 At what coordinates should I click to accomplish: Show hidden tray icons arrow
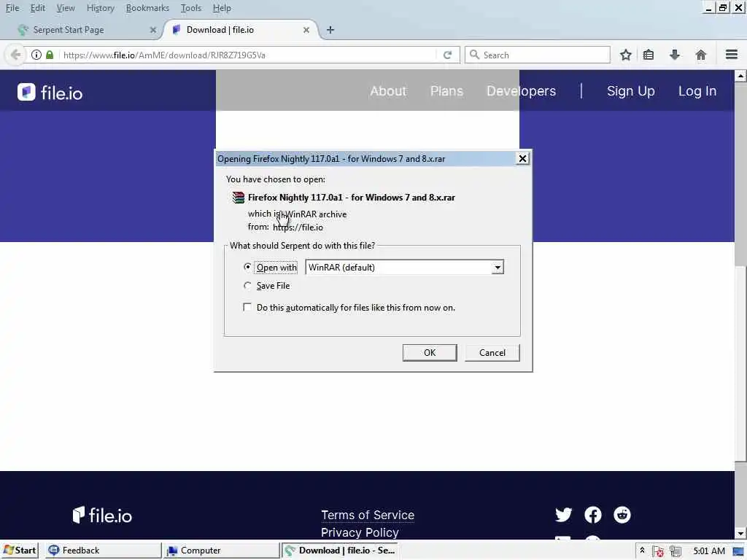(x=642, y=551)
